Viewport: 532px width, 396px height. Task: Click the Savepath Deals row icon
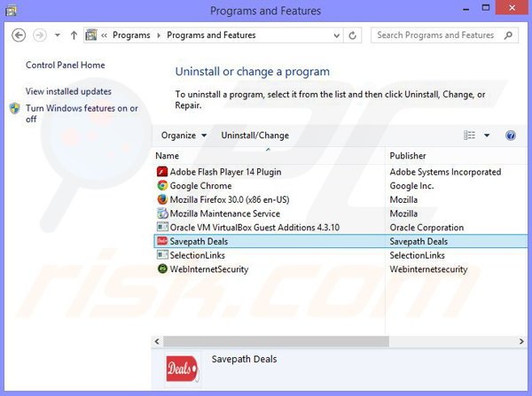tap(162, 241)
